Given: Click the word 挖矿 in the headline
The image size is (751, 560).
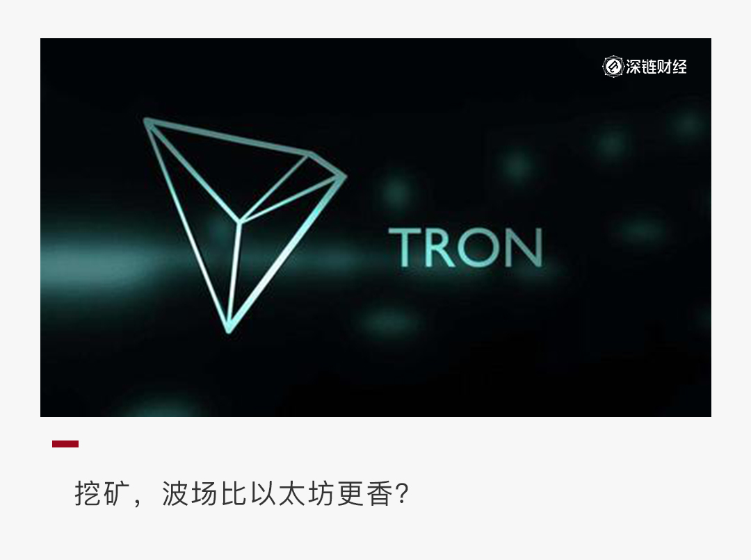Looking at the screenshot, I should (102, 493).
